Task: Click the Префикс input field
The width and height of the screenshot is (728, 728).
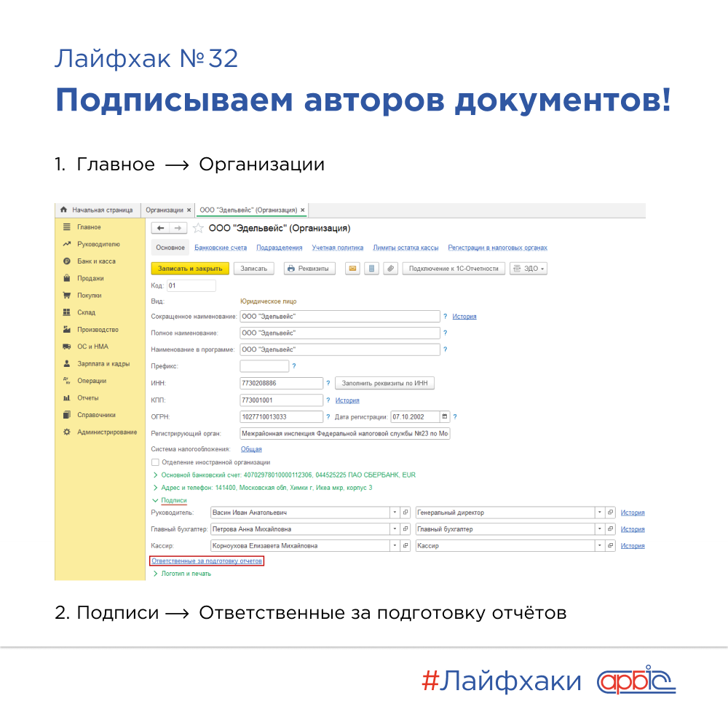Action: (265, 366)
